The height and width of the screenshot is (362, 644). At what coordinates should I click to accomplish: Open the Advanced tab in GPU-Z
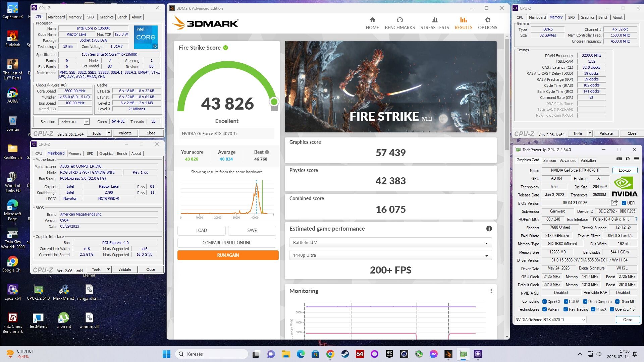(x=568, y=161)
